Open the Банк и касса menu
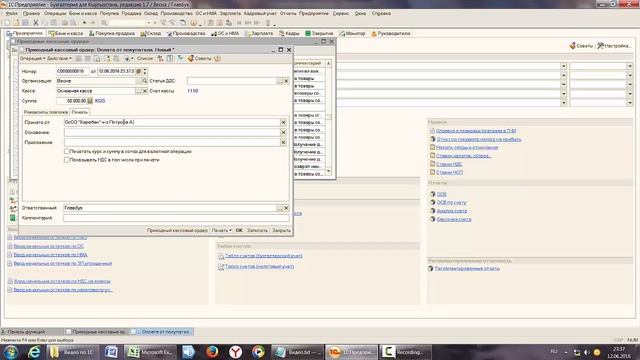This screenshot has width=640, height=360. point(83,13)
